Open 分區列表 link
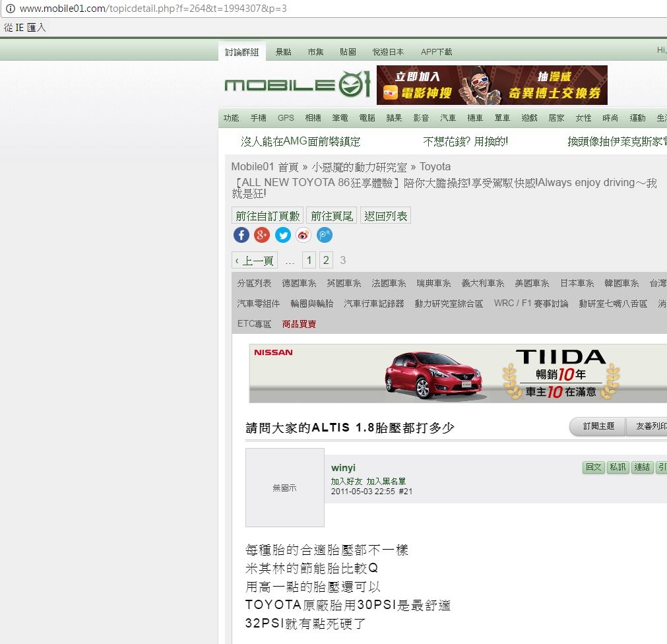 255,283
